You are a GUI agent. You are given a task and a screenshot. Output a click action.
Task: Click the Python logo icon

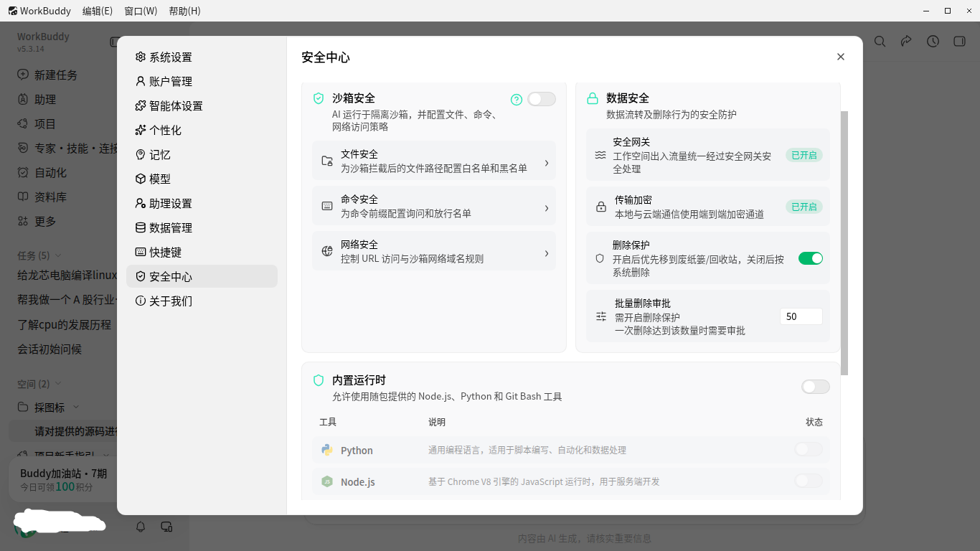[327, 451]
